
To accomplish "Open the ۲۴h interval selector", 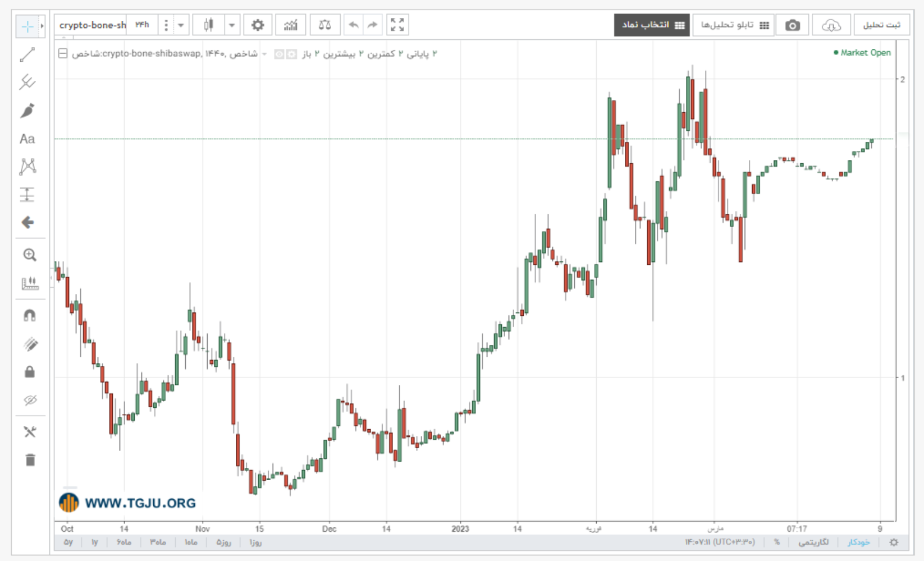I will 142,25.
